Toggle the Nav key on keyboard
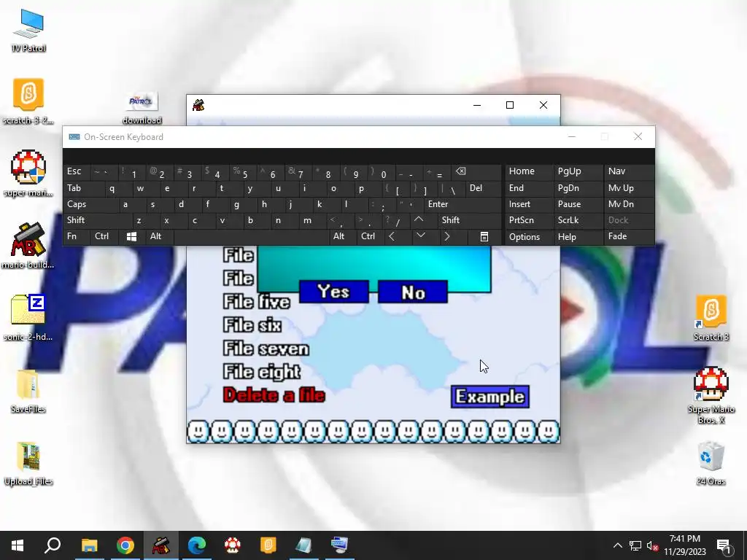Viewport: 747px width, 560px height. tap(629, 172)
